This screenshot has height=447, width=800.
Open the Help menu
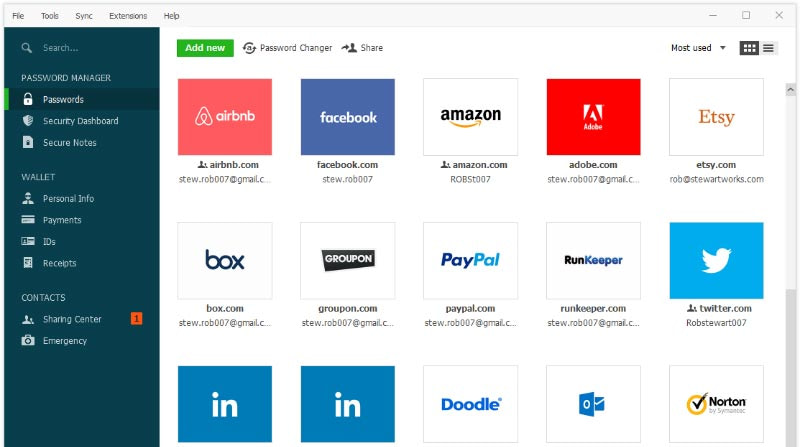click(x=171, y=16)
